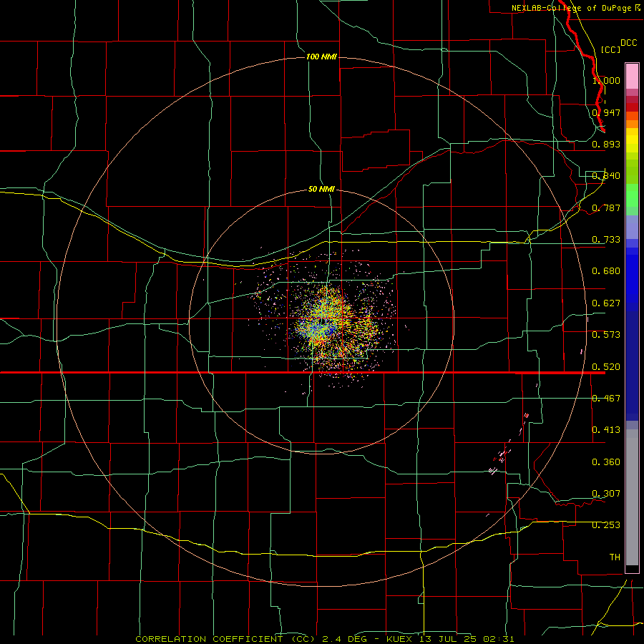Click the 50 NMI range ring label

pyautogui.click(x=321, y=189)
